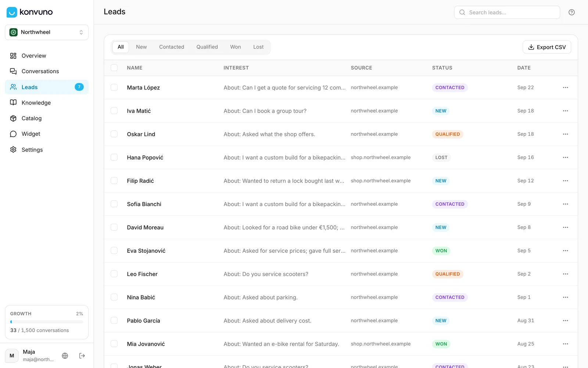Image resolution: width=588 pixels, height=368 pixels.
Task: Open Conversations from the sidebar icon
Action: (13, 71)
